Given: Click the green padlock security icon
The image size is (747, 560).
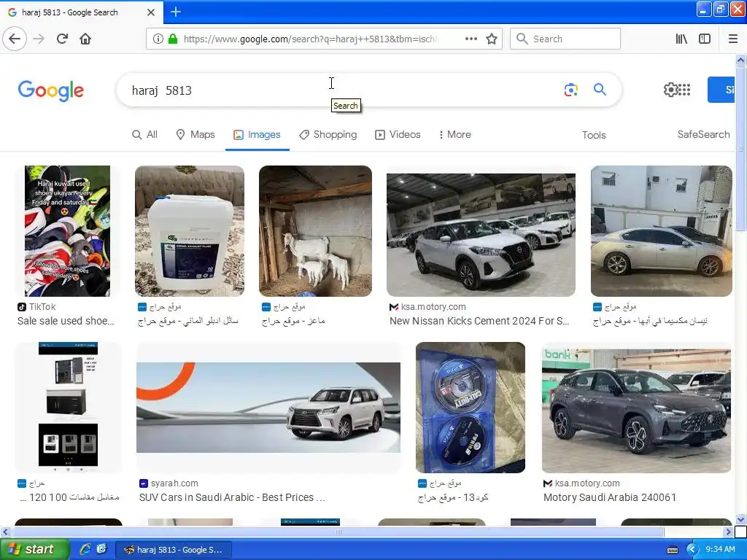Looking at the screenshot, I should 173,39.
